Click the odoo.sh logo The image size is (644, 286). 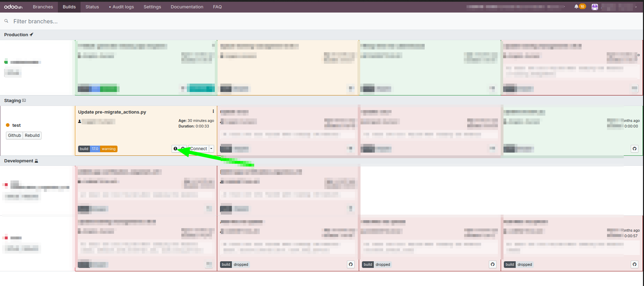click(x=13, y=7)
